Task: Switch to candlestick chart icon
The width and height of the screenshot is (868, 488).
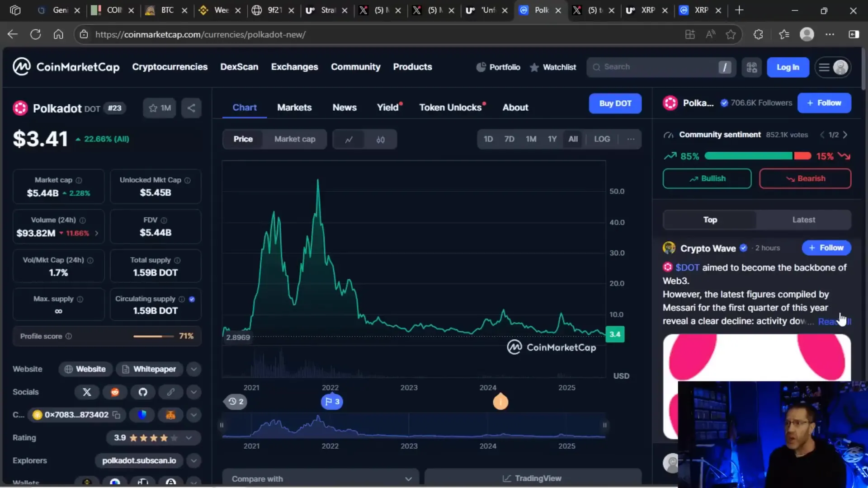Action: tap(380, 139)
